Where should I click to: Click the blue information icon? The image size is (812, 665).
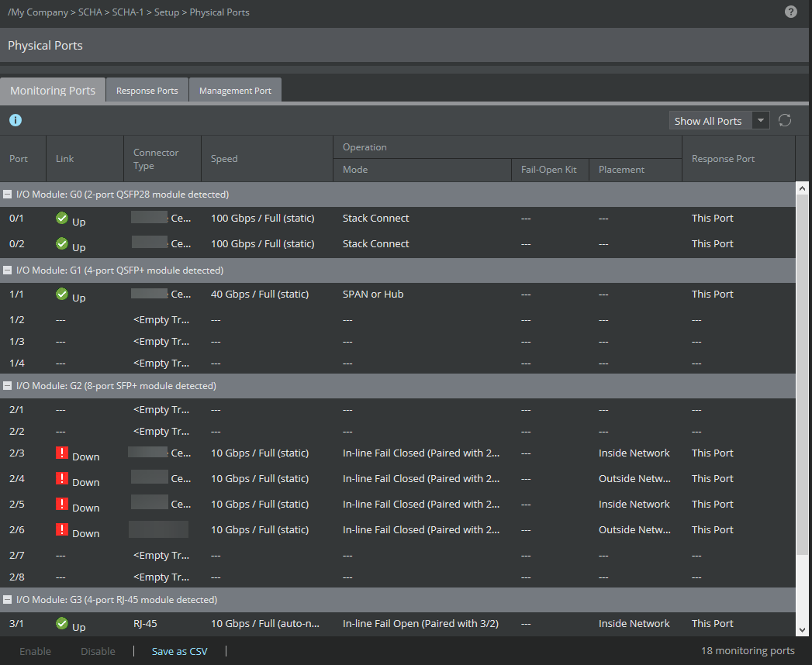[x=16, y=120]
